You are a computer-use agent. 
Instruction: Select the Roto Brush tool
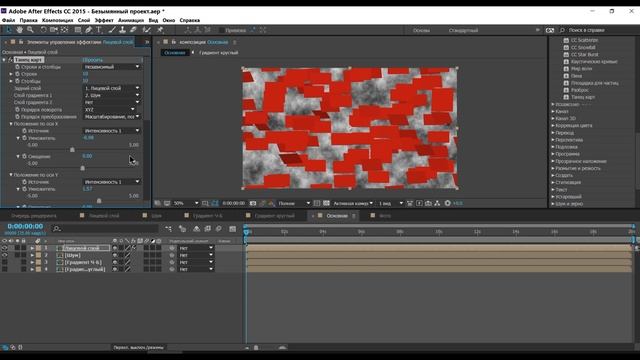[146, 30]
